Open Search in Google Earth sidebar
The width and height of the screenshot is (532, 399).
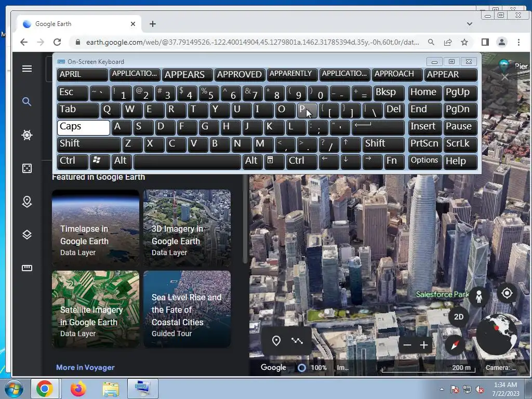[27, 101]
